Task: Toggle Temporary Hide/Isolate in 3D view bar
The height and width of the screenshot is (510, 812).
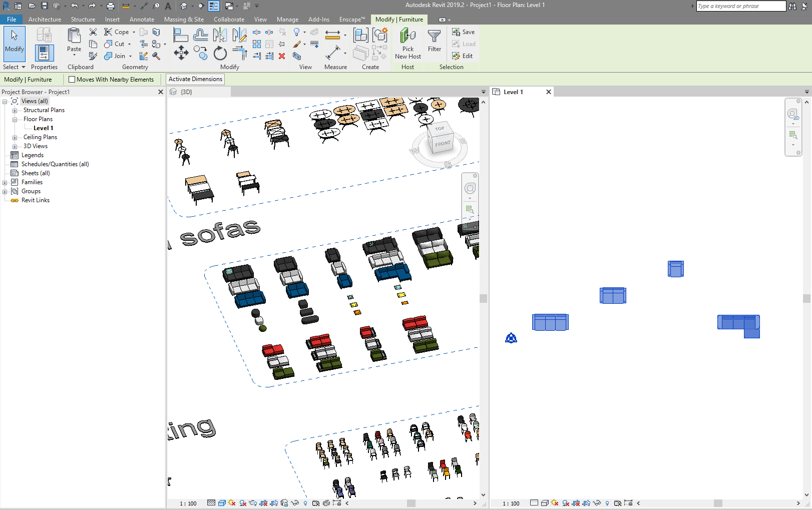Action: (x=295, y=503)
